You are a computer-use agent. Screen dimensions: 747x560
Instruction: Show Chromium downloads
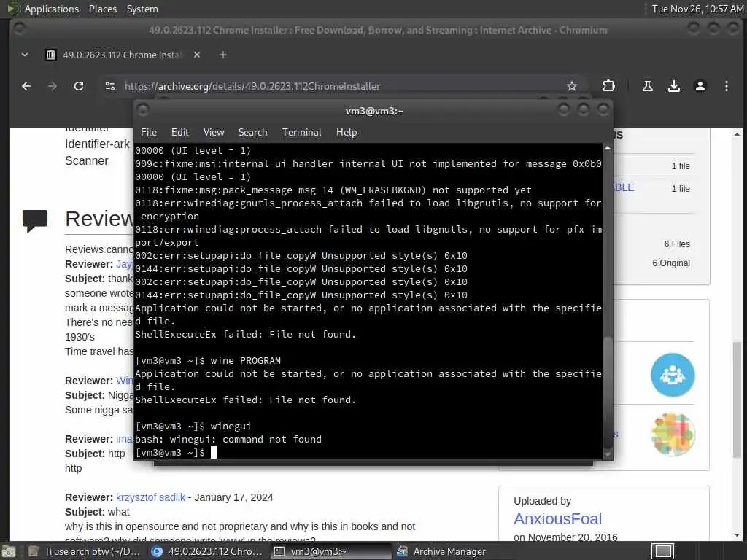click(673, 86)
